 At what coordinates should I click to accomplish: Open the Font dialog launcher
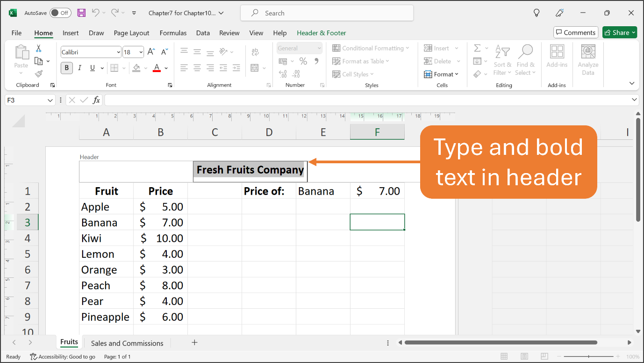[x=170, y=85]
